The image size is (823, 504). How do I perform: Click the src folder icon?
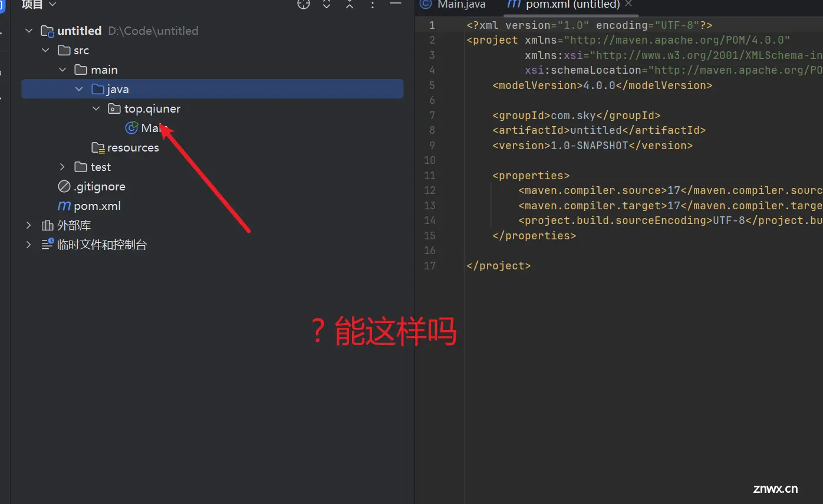[64, 50]
